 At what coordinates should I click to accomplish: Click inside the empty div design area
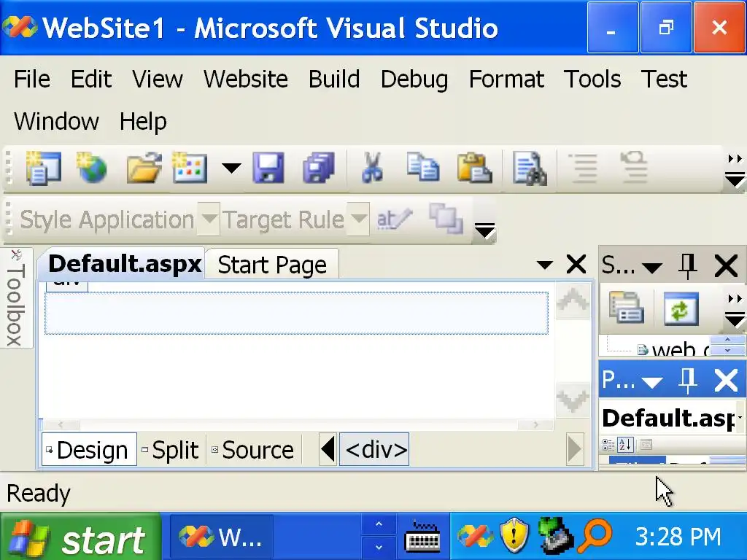pos(296,313)
